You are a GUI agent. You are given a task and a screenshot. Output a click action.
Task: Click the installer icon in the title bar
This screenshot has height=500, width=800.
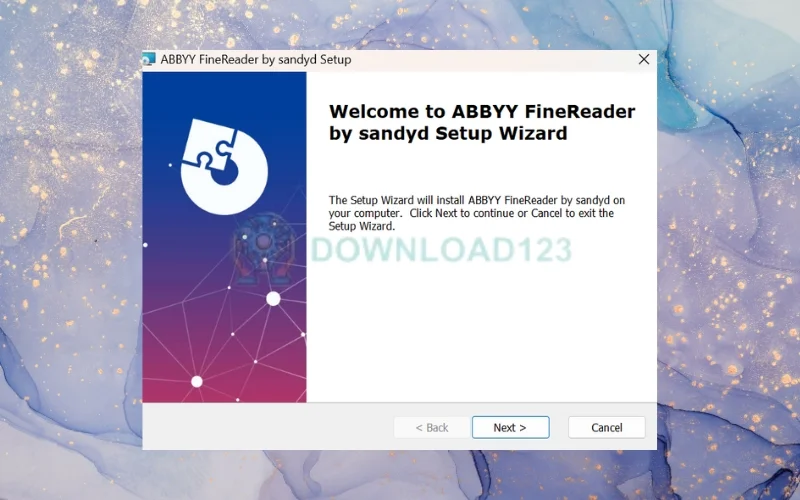pos(148,59)
